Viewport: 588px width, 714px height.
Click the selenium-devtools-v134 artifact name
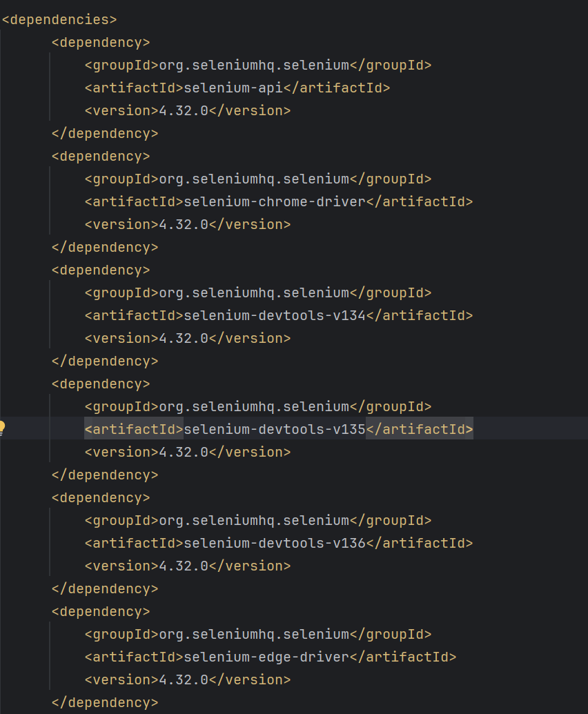click(274, 315)
